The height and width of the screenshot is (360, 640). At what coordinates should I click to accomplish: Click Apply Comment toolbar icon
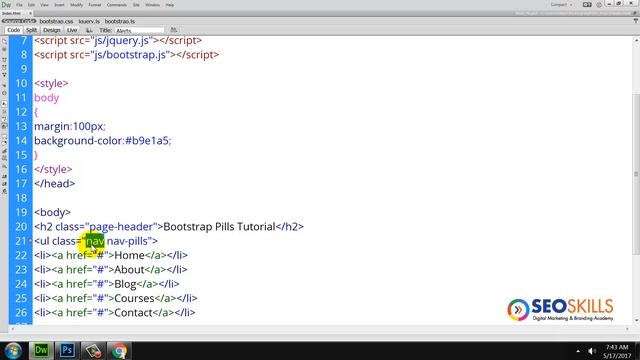tap(4, 136)
